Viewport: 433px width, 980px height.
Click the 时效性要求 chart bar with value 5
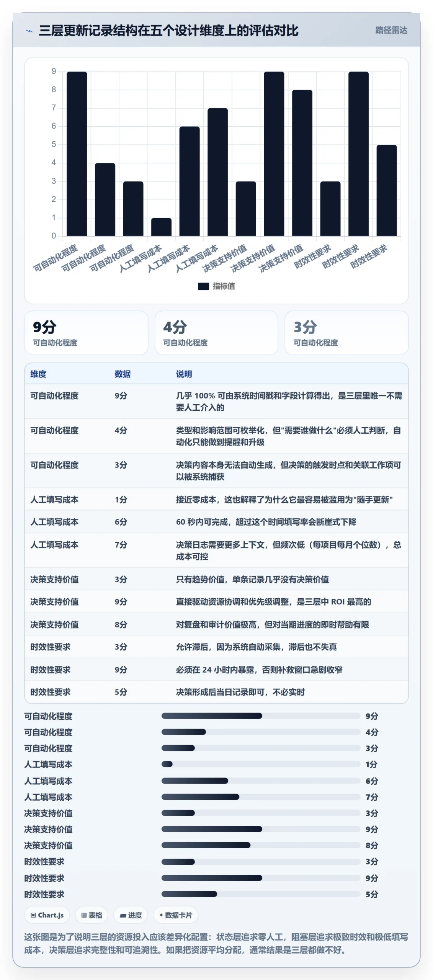pos(387,190)
